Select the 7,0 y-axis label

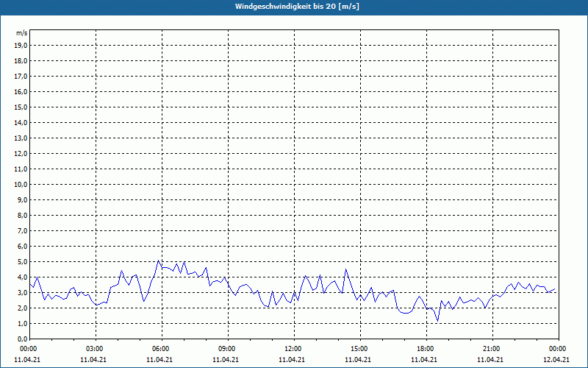(22, 230)
